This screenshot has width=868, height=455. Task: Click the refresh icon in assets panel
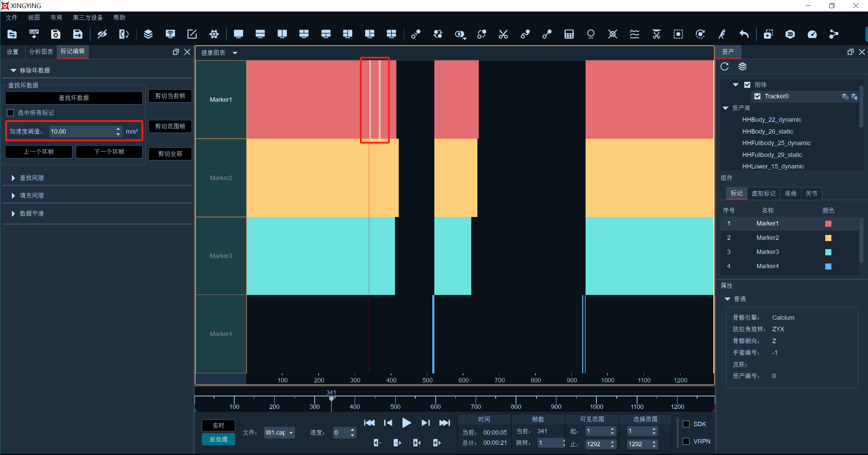[x=725, y=66]
